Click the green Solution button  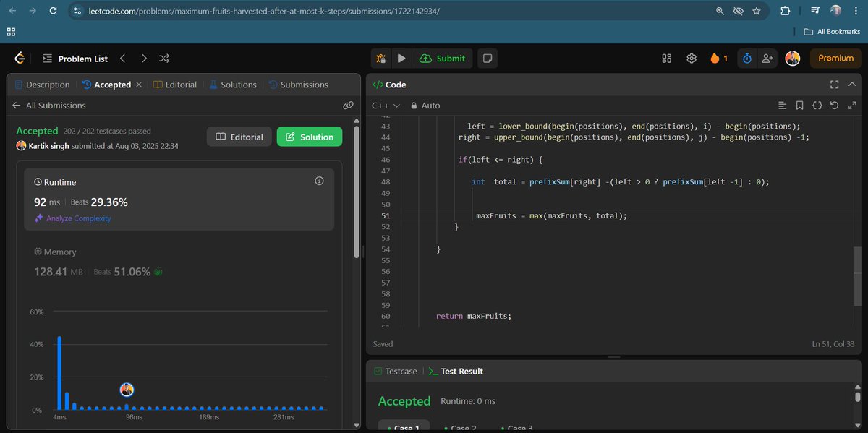pyautogui.click(x=310, y=137)
